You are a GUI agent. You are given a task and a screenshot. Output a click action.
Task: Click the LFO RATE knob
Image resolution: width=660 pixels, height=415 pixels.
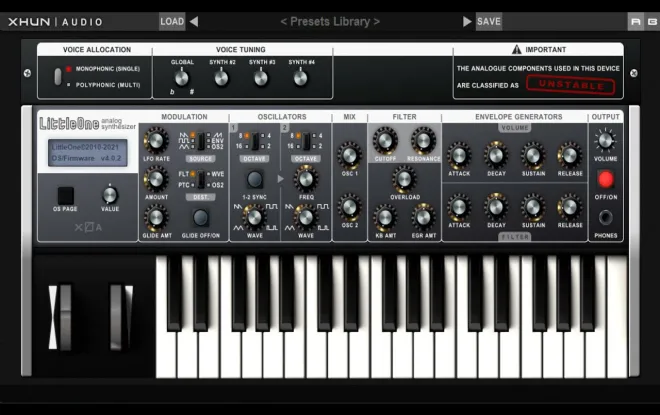pyautogui.click(x=156, y=141)
